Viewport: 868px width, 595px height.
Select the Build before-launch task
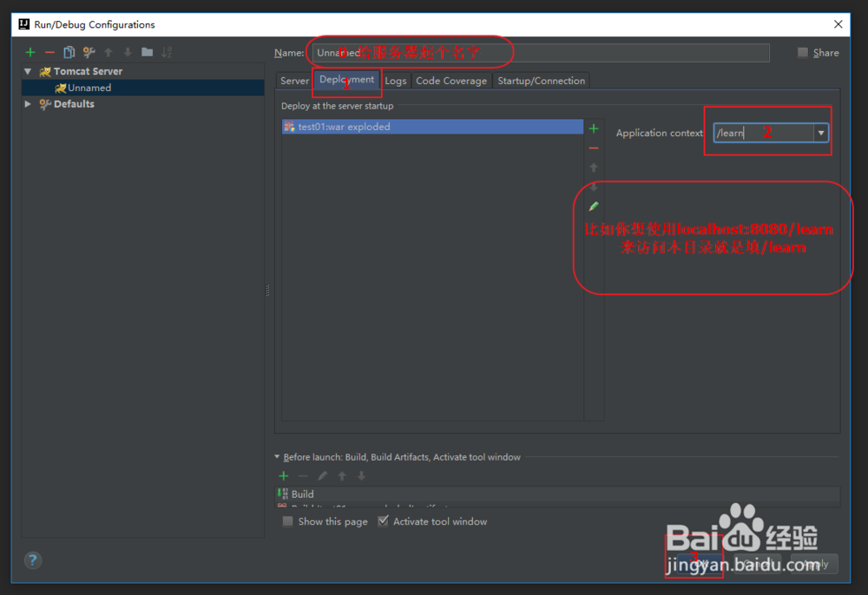point(557,494)
